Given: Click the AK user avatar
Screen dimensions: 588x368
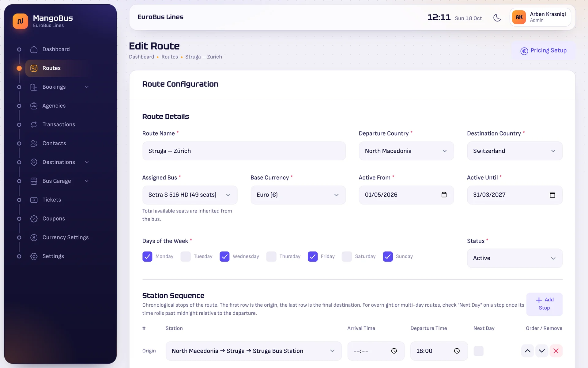Looking at the screenshot, I should [519, 17].
